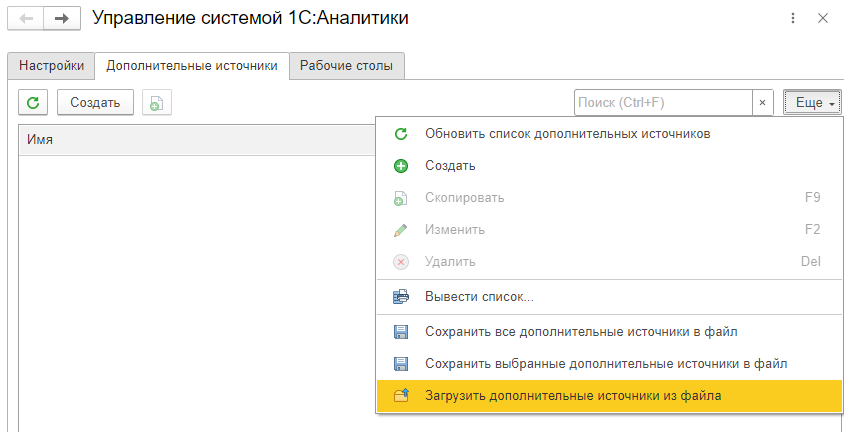Click the Имя column header
The image size is (844, 432).
pyautogui.click(x=197, y=140)
